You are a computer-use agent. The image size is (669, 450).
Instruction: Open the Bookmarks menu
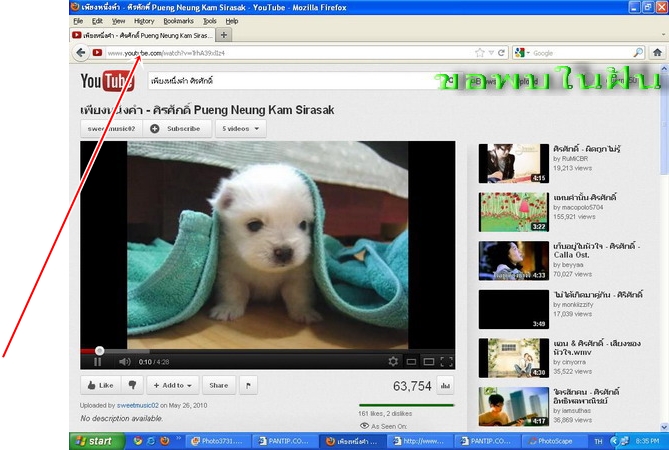tap(178, 21)
